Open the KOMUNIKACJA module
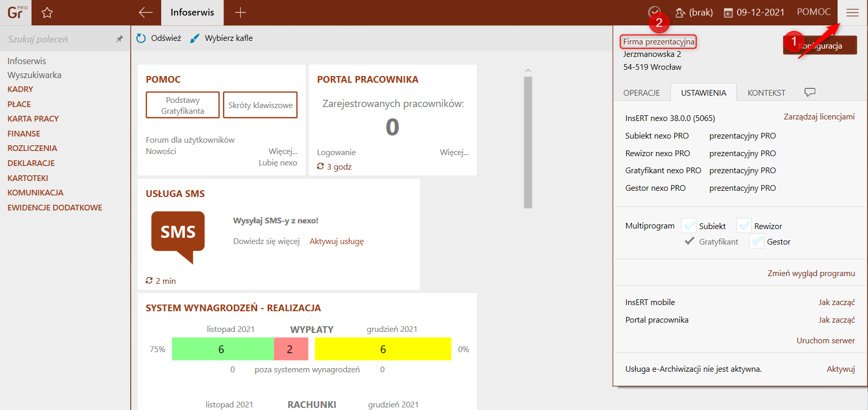 [35, 192]
